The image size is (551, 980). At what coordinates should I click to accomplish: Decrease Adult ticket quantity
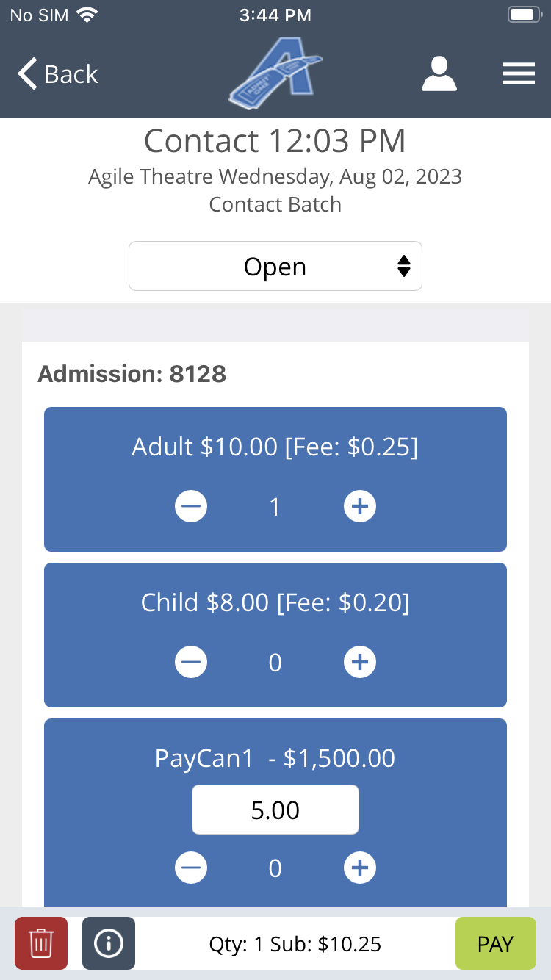pyautogui.click(x=191, y=506)
